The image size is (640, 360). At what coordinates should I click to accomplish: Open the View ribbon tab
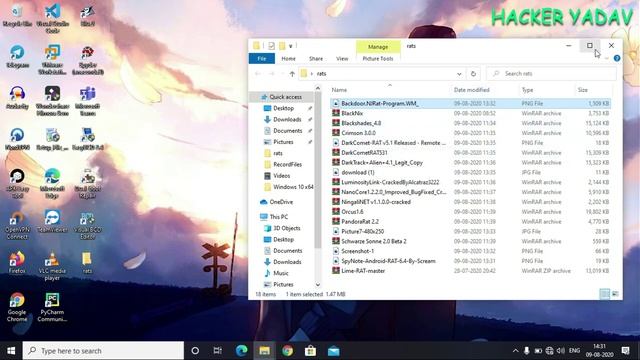[x=342, y=58]
